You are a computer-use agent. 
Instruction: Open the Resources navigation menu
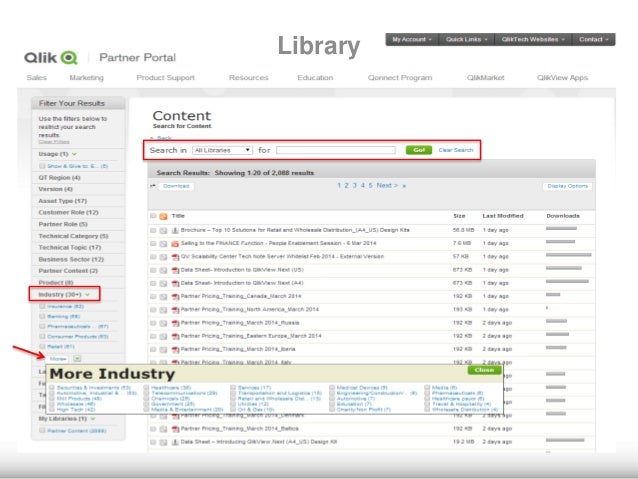[x=249, y=78]
